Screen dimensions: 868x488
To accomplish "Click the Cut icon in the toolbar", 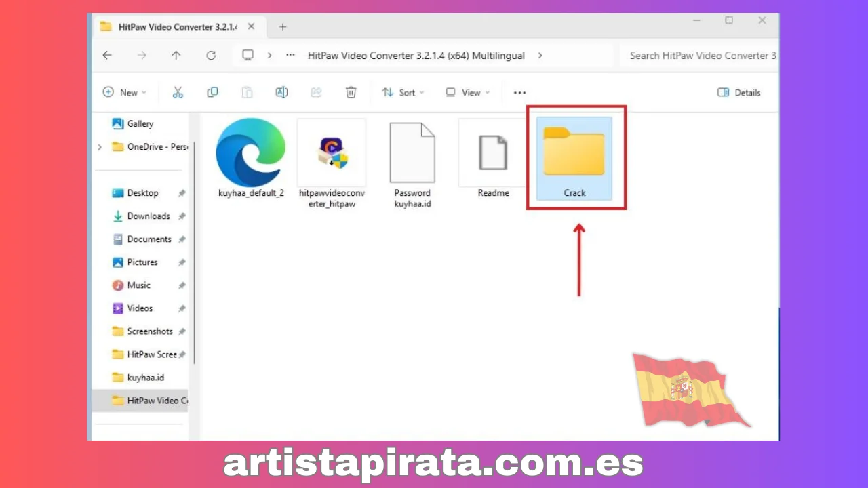I will click(178, 92).
